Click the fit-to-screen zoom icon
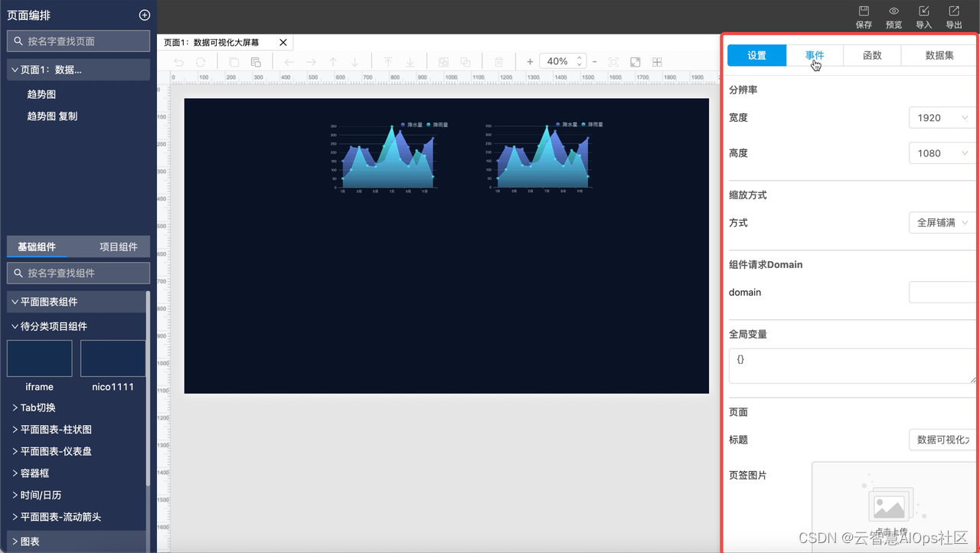The width and height of the screenshot is (980, 553). [x=613, y=62]
